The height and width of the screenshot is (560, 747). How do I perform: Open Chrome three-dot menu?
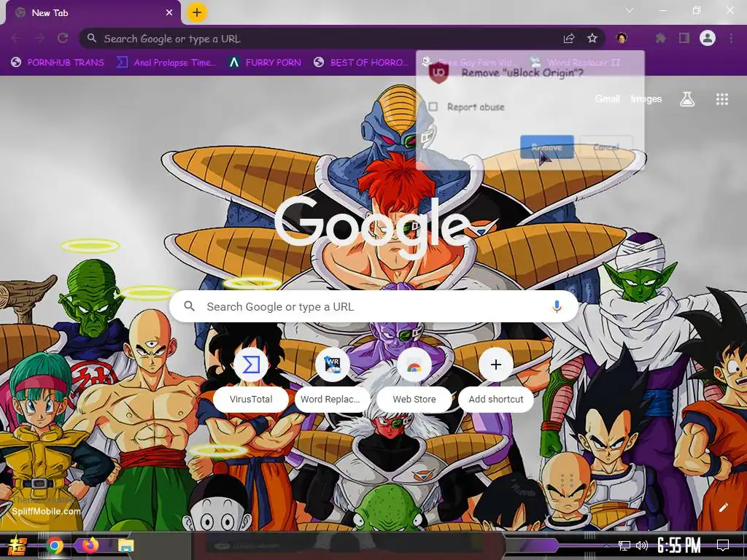coord(731,38)
